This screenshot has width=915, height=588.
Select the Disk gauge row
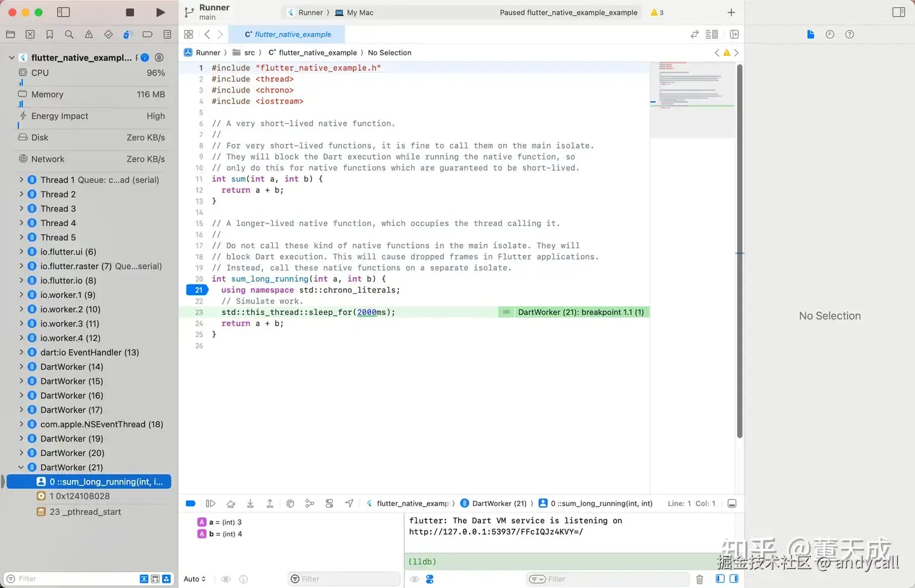click(91, 138)
